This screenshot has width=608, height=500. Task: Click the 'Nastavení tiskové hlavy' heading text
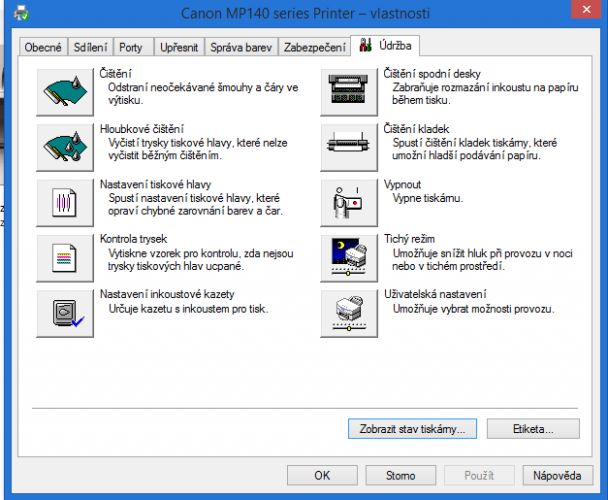155,184
